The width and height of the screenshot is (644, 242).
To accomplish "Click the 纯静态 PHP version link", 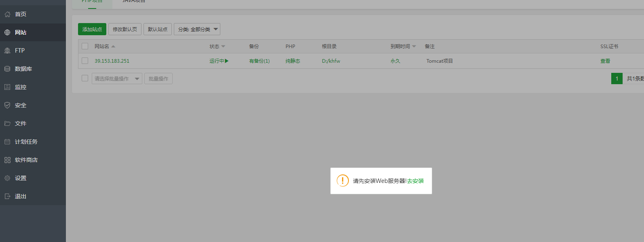I will 293,61.
